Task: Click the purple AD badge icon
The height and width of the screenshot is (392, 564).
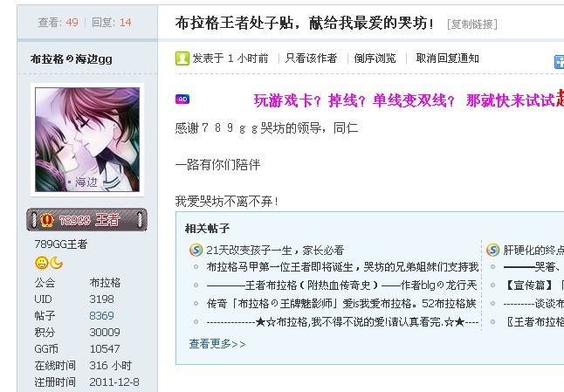Action: (x=182, y=100)
